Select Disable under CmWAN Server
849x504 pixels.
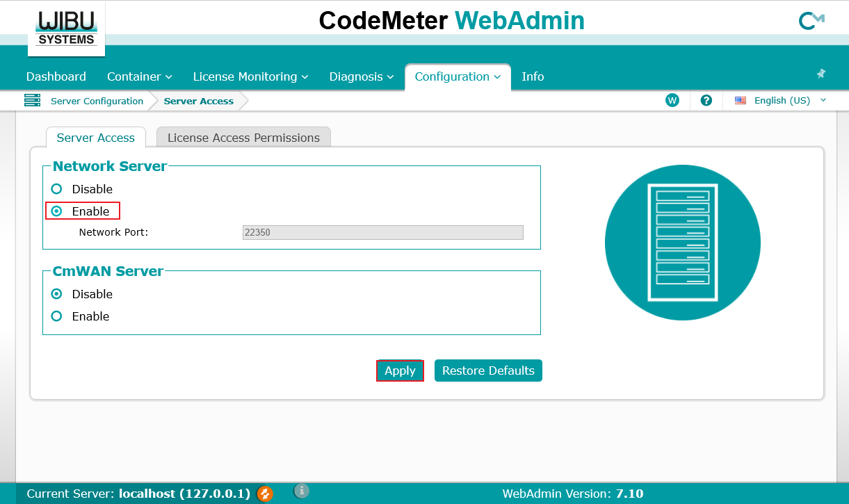pyautogui.click(x=57, y=294)
